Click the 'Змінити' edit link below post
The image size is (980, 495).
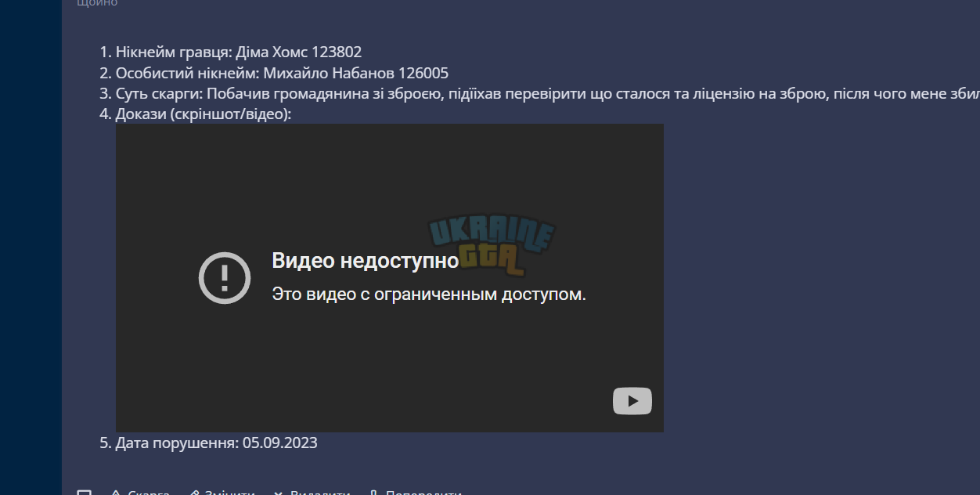[x=223, y=492]
